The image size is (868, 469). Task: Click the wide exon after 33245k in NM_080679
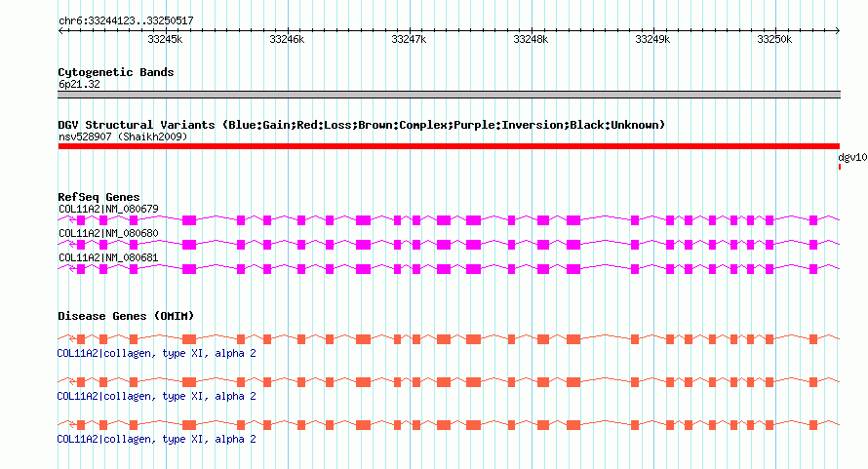(x=189, y=220)
